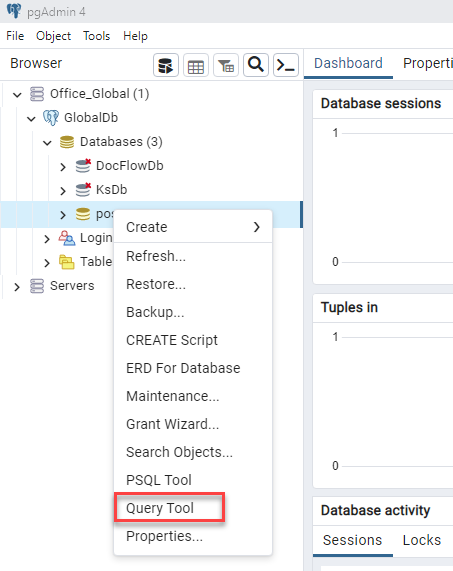The image size is (453, 571).
Task: Choose Restore... in the context menu
Action: tap(193, 284)
